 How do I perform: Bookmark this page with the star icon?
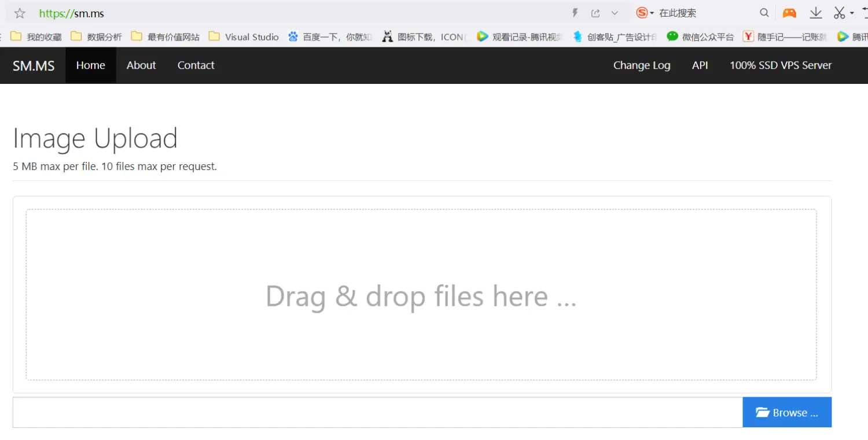(20, 13)
